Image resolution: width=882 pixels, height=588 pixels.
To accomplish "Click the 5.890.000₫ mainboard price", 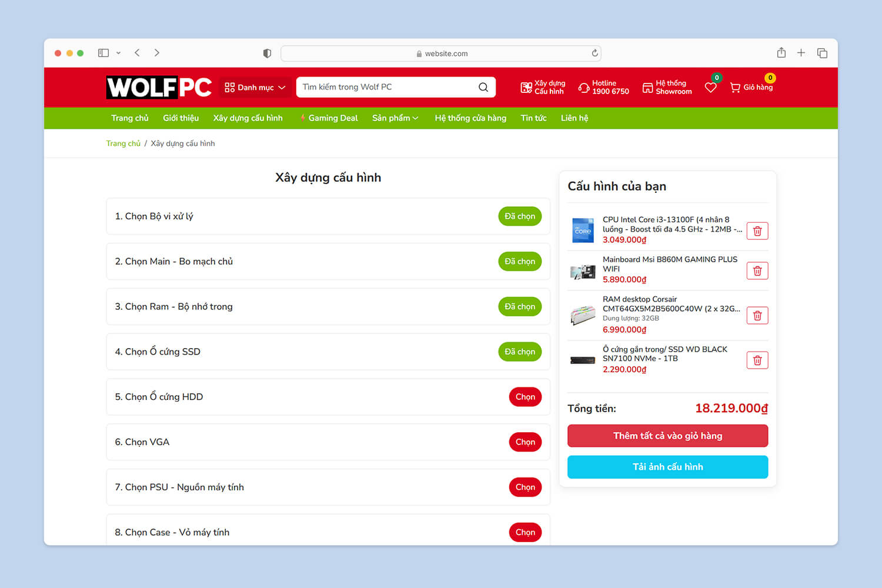I will click(624, 280).
